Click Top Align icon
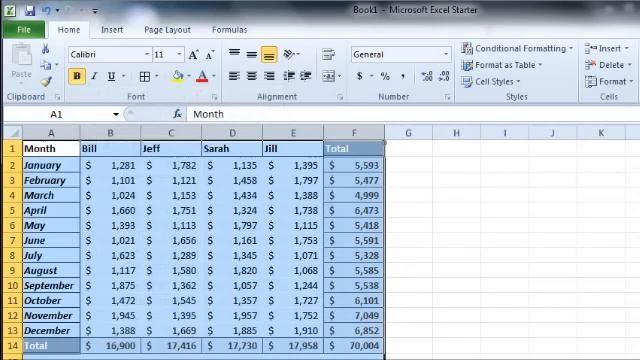This screenshot has height=360, width=640. coord(234,54)
